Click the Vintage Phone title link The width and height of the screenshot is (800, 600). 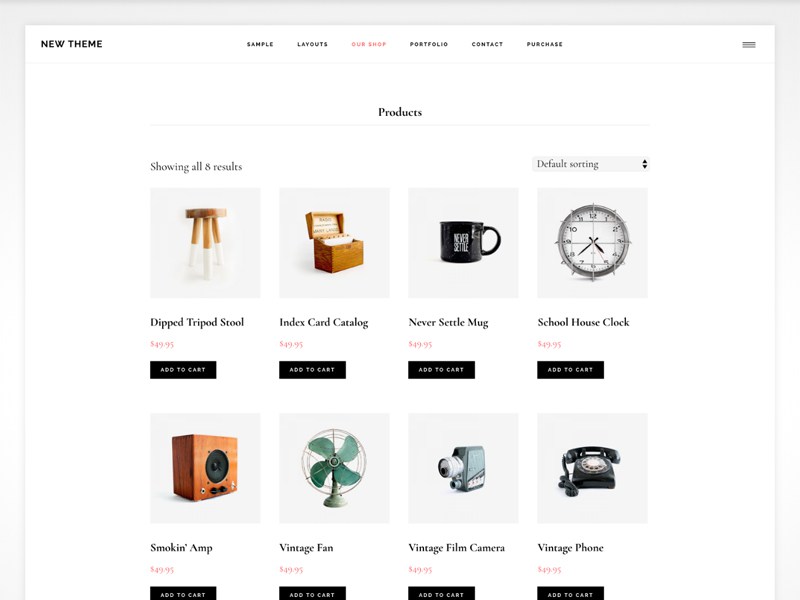click(570, 548)
